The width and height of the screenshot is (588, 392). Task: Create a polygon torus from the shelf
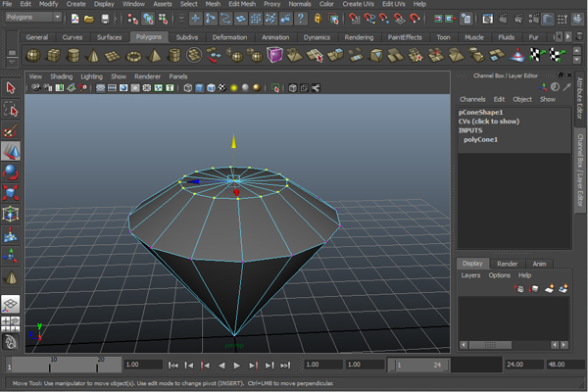[x=133, y=56]
